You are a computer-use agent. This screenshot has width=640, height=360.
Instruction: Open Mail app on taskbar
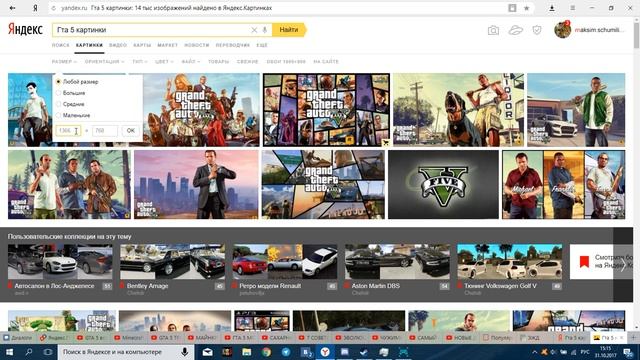click(x=207, y=352)
